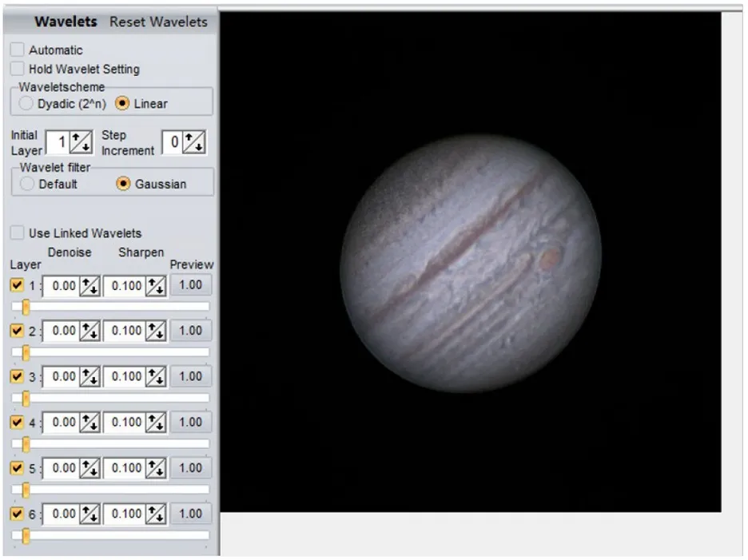Adjust Layer 2 Denoise spinner arrows

[x=90, y=331]
